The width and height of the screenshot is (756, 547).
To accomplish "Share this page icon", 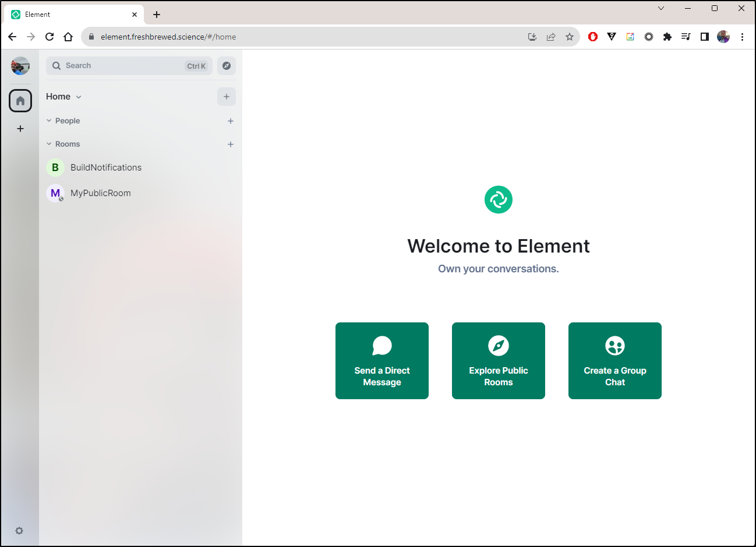I will click(x=551, y=37).
